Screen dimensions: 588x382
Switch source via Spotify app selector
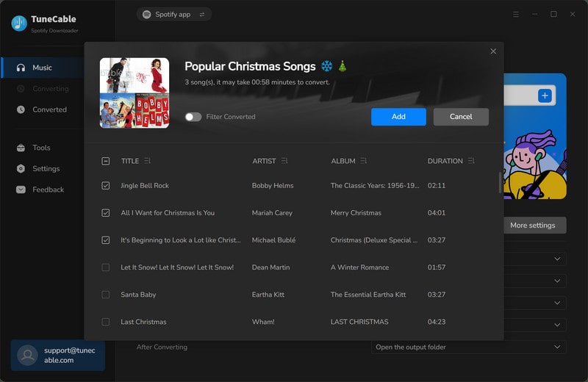173,14
